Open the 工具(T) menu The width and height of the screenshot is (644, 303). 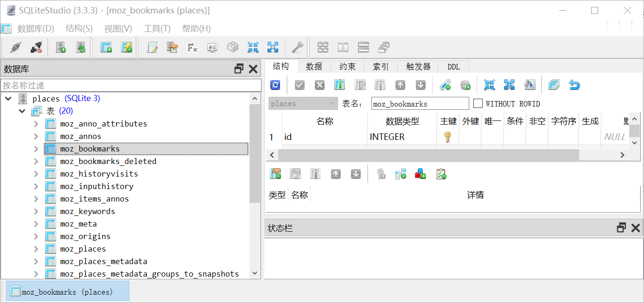click(157, 29)
